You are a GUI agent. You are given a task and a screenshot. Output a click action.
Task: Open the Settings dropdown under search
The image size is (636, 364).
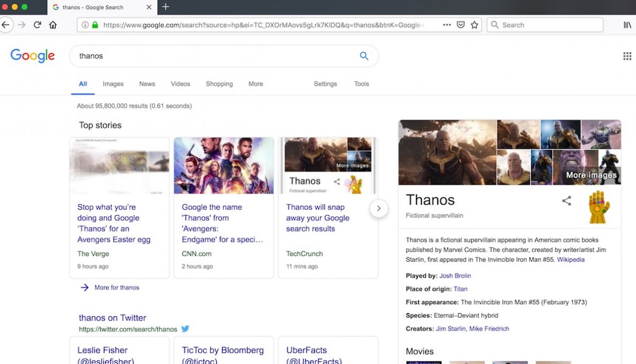pyautogui.click(x=325, y=84)
